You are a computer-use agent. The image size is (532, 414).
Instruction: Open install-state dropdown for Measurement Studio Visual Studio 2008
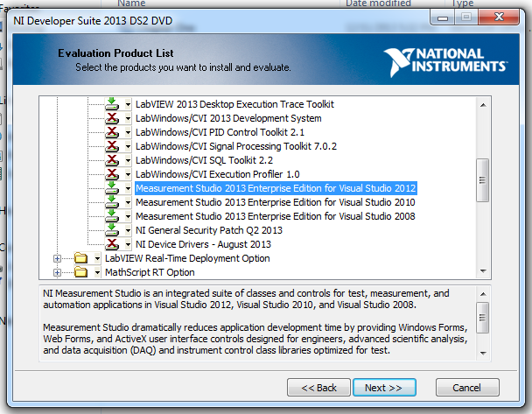pos(128,216)
